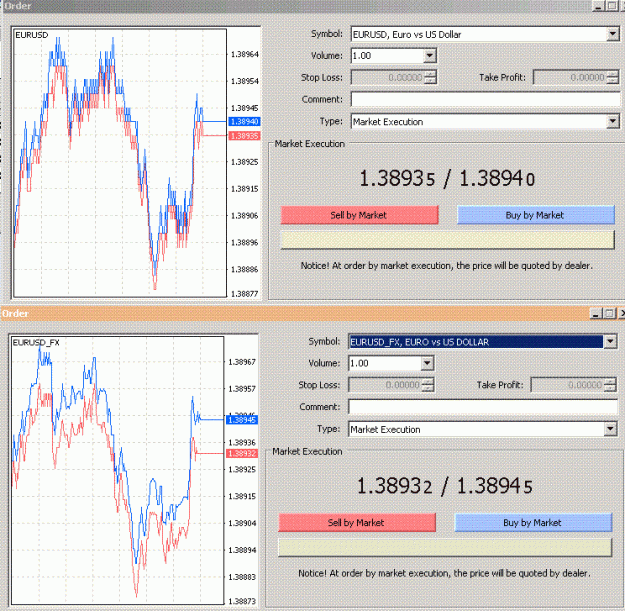Click Stop Loss stepper in top order window

coord(430,77)
